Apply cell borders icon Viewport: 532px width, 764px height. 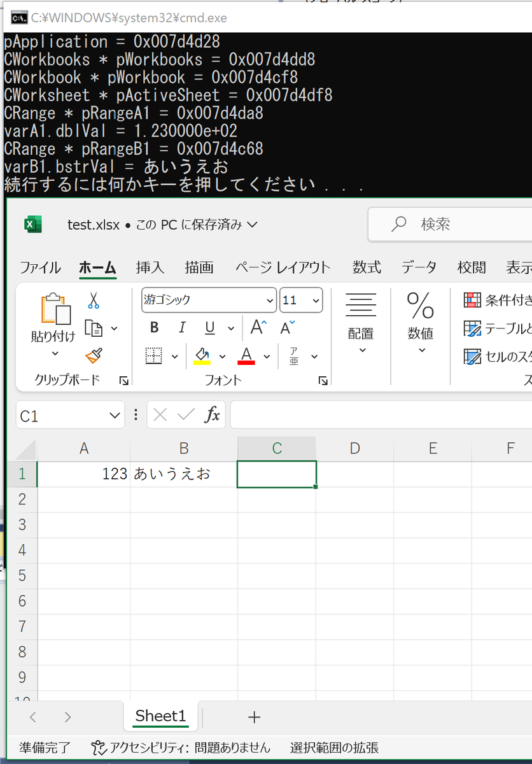pyautogui.click(x=154, y=356)
